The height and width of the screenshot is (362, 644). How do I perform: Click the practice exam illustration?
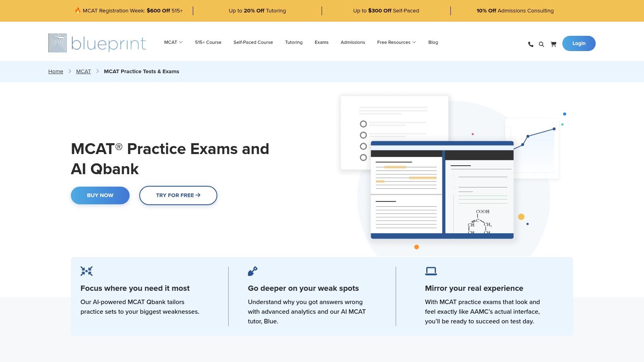coord(442,189)
